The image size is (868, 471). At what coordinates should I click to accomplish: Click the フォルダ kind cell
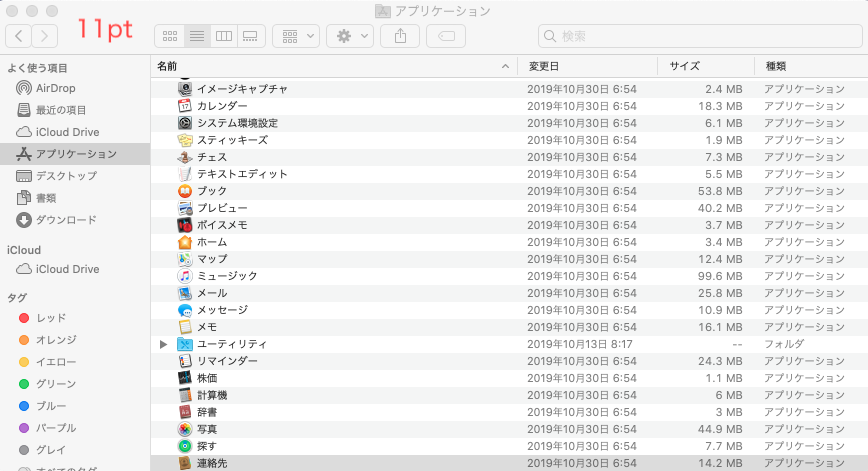(x=784, y=344)
